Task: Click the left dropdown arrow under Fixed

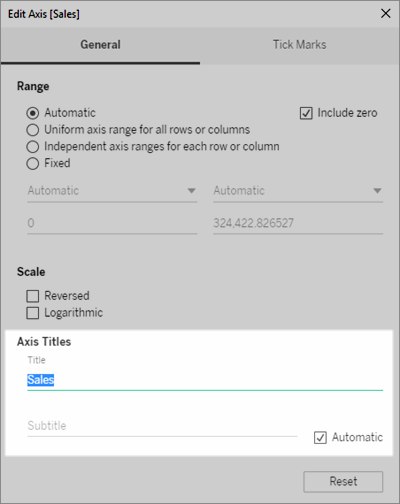Action: pyautogui.click(x=191, y=191)
